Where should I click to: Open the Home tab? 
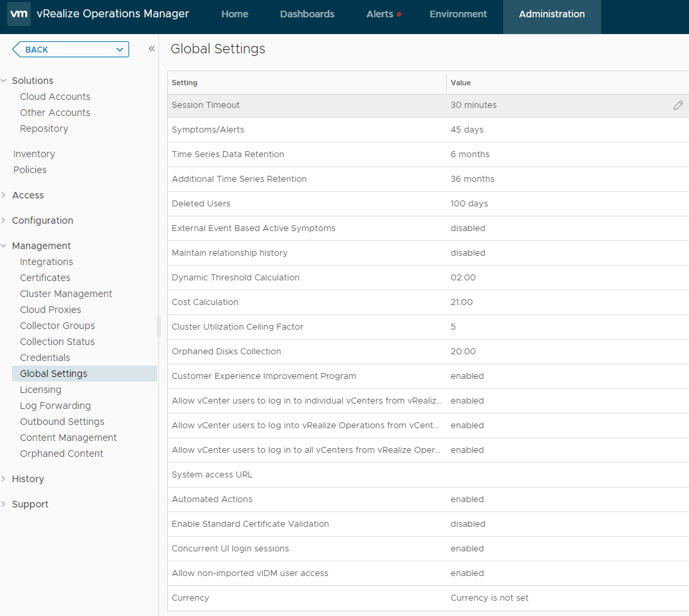tap(234, 14)
